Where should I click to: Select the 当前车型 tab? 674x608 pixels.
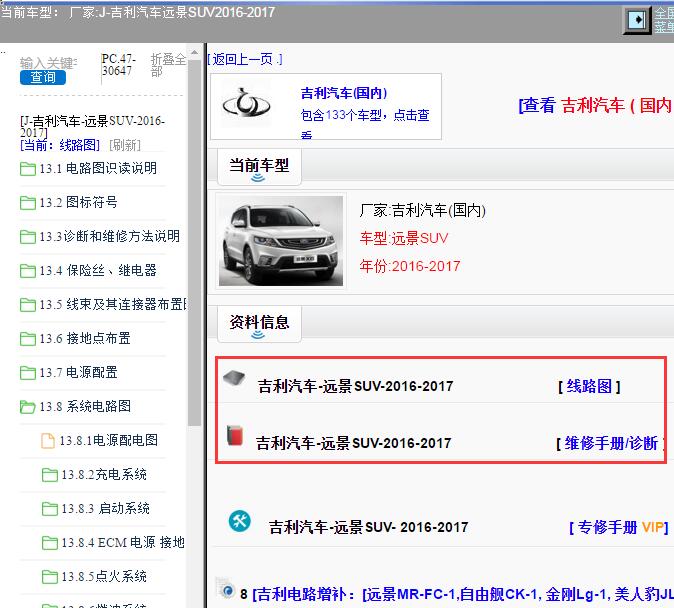[259, 167]
